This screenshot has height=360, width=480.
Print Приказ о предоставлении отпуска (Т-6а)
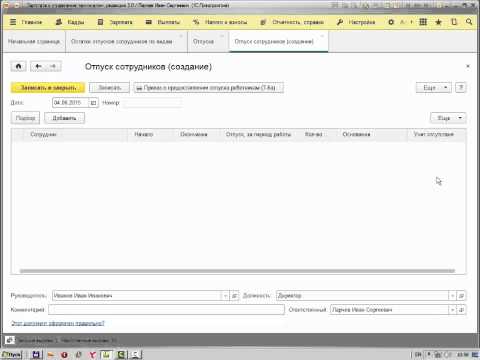[x=209, y=88]
